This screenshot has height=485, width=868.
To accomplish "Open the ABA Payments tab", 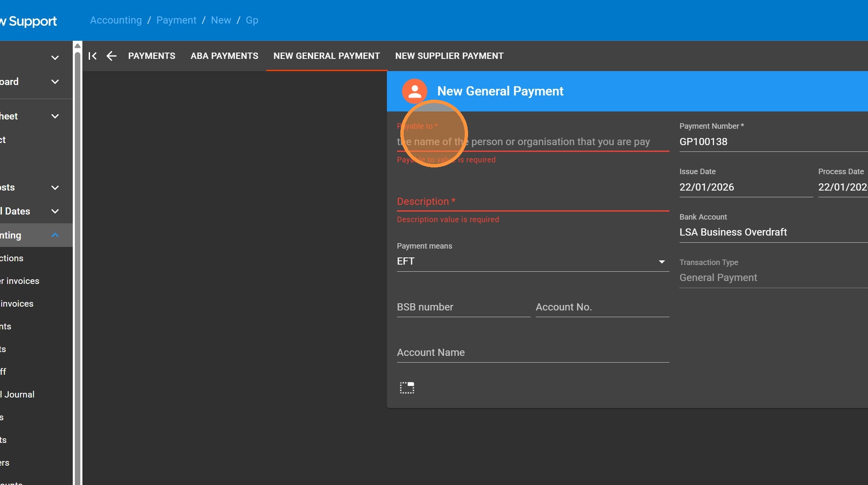I will click(224, 56).
